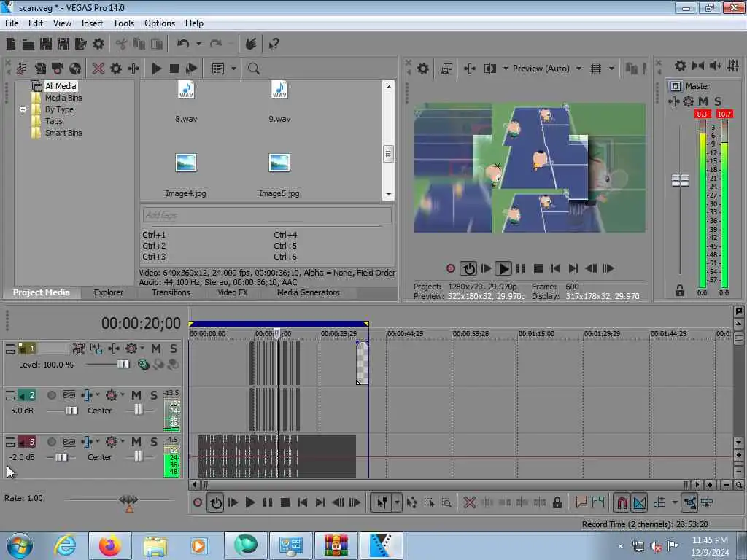Open track 1 FX dropdown arrow
The height and width of the screenshot is (560, 747).
pos(142,349)
